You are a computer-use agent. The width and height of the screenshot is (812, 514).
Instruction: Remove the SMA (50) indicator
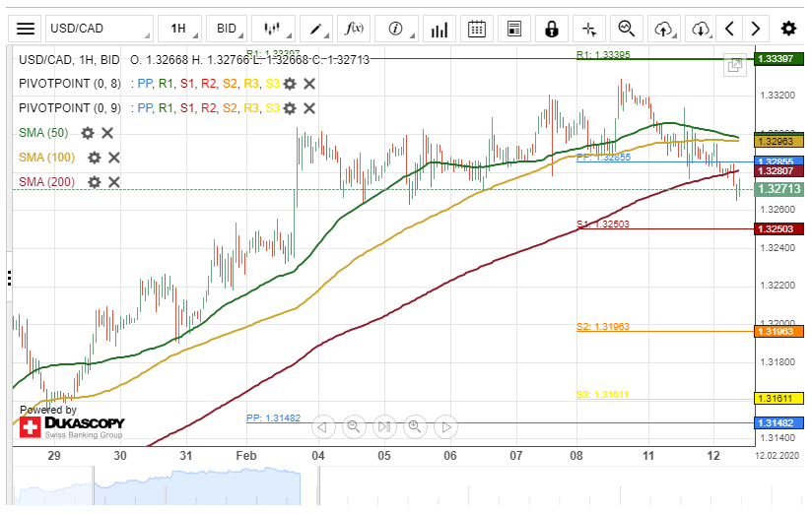coord(107,133)
